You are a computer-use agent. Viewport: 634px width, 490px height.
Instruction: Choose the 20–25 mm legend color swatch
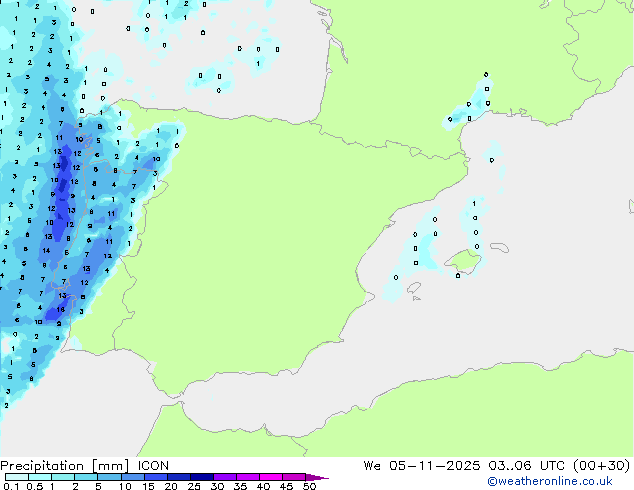pos(179,477)
